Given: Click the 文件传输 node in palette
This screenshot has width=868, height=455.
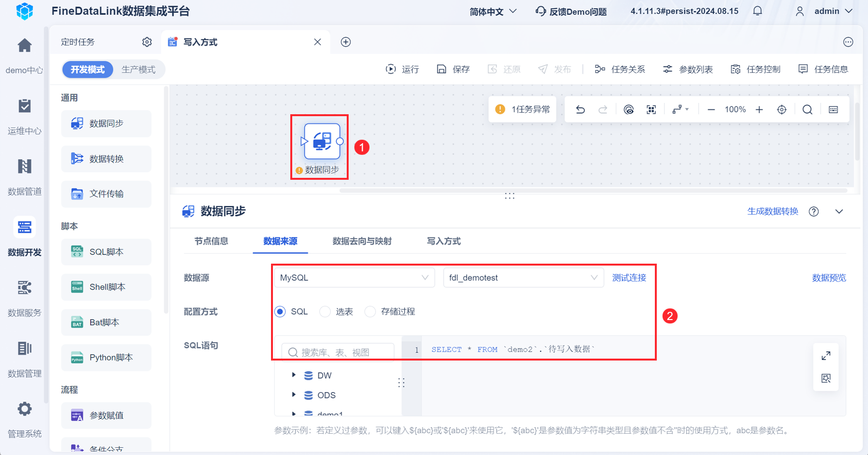Looking at the screenshot, I should tap(106, 194).
